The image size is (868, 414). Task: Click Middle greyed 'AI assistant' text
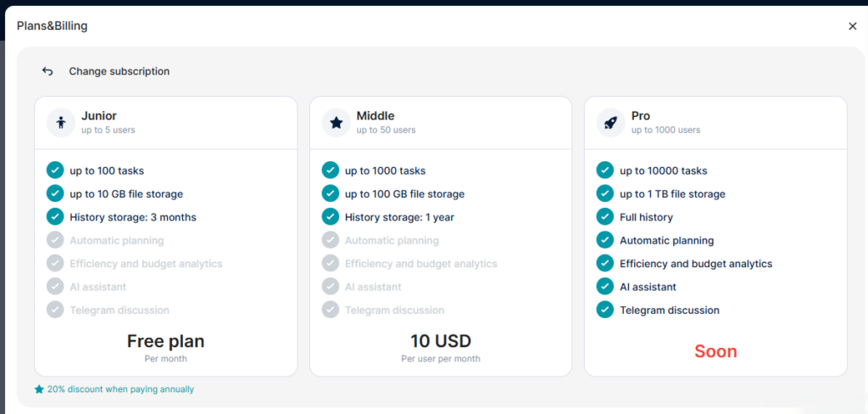point(373,287)
